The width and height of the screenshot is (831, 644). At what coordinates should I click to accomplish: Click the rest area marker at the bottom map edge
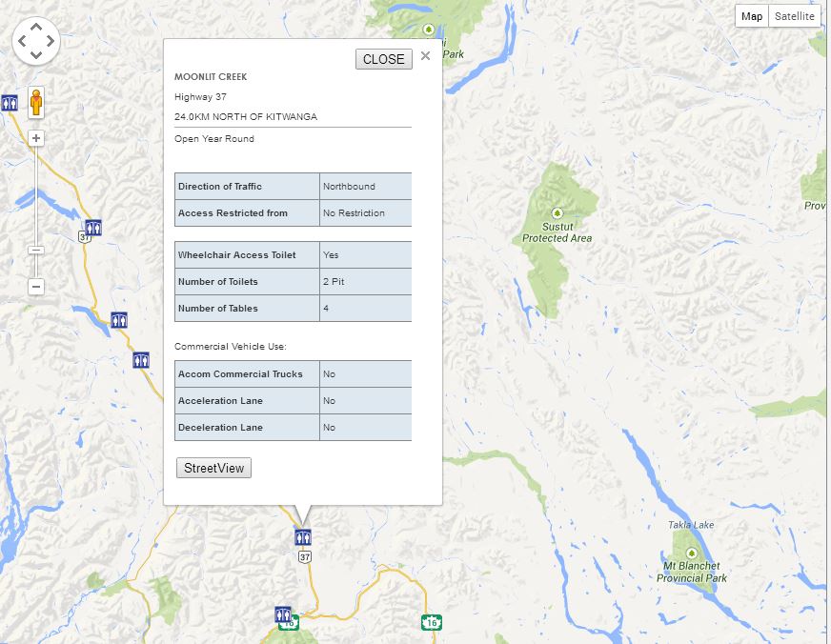pyautogui.click(x=283, y=614)
